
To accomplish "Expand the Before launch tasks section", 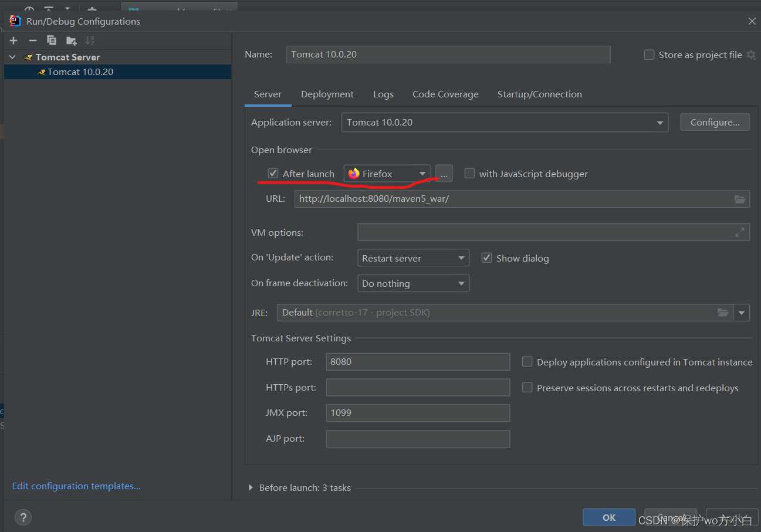I will (251, 487).
